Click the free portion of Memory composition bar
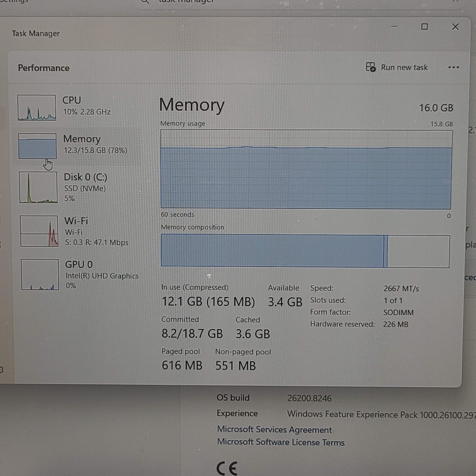The height and width of the screenshot is (476, 476). pos(418,252)
